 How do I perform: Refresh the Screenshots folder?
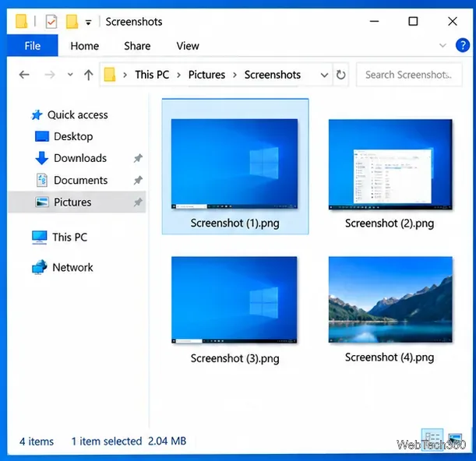(x=340, y=75)
